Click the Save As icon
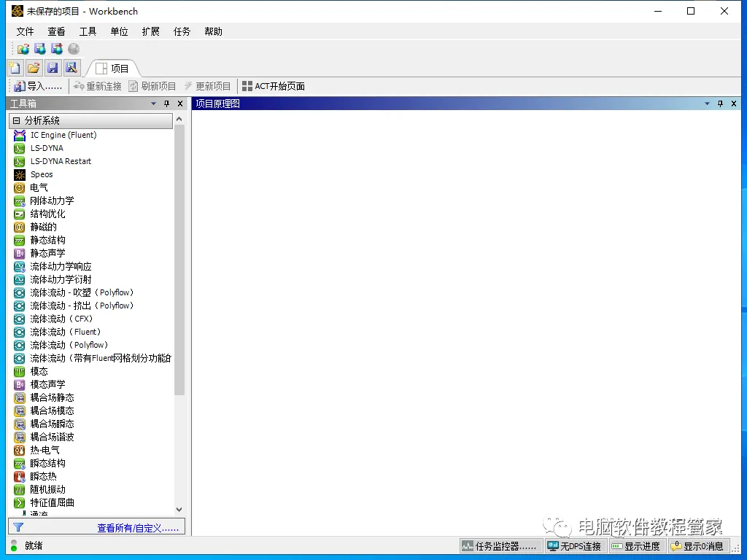The image size is (747, 560). (71, 68)
